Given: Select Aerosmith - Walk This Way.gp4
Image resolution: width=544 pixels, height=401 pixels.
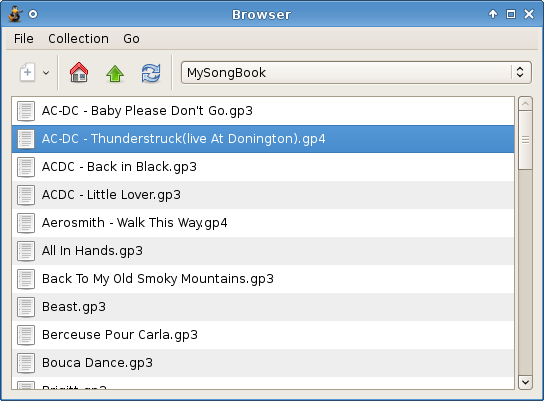Looking at the screenshot, I should [263, 223].
